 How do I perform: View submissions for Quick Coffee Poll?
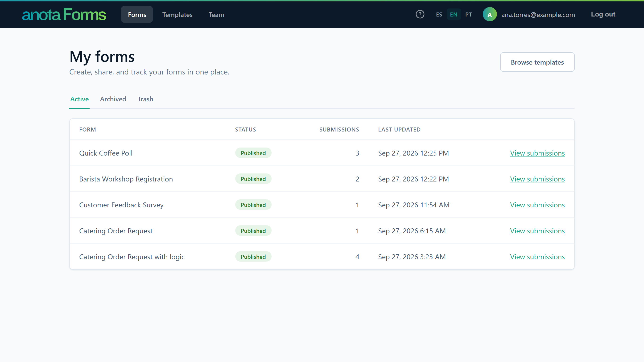537,153
